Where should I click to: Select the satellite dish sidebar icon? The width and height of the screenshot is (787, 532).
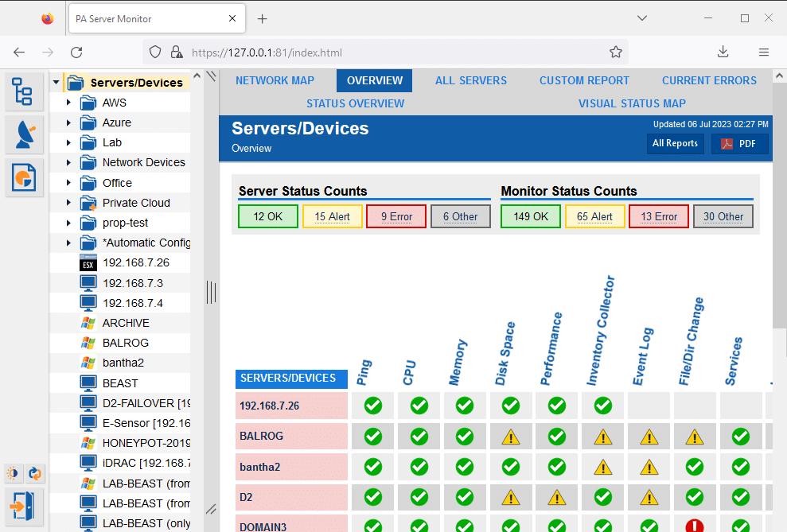pyautogui.click(x=25, y=134)
